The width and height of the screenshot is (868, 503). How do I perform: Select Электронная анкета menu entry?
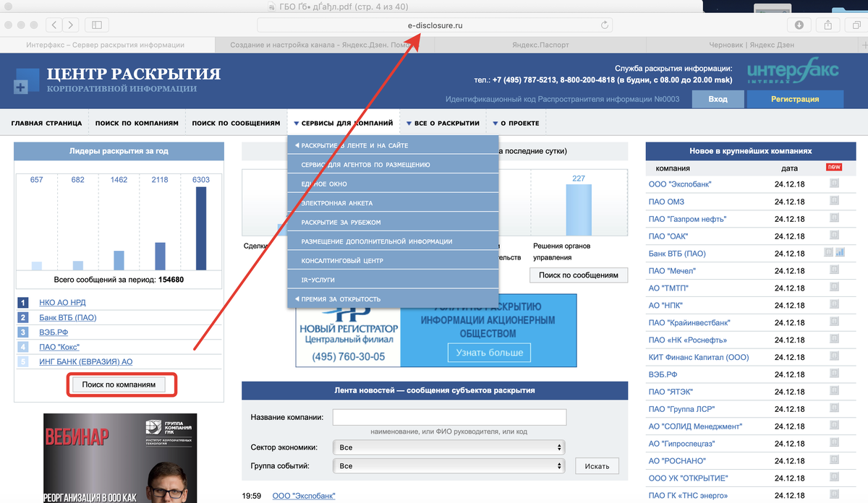[393, 203]
